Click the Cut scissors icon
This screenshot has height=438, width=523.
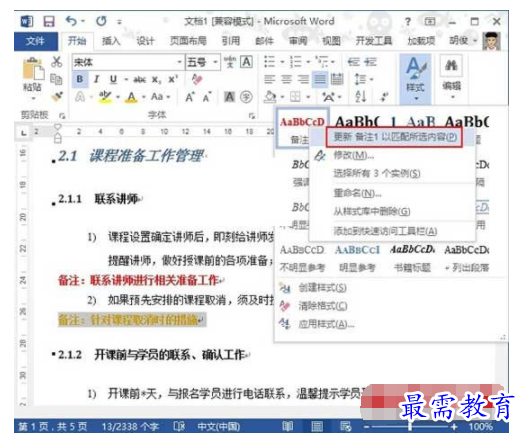[57, 62]
